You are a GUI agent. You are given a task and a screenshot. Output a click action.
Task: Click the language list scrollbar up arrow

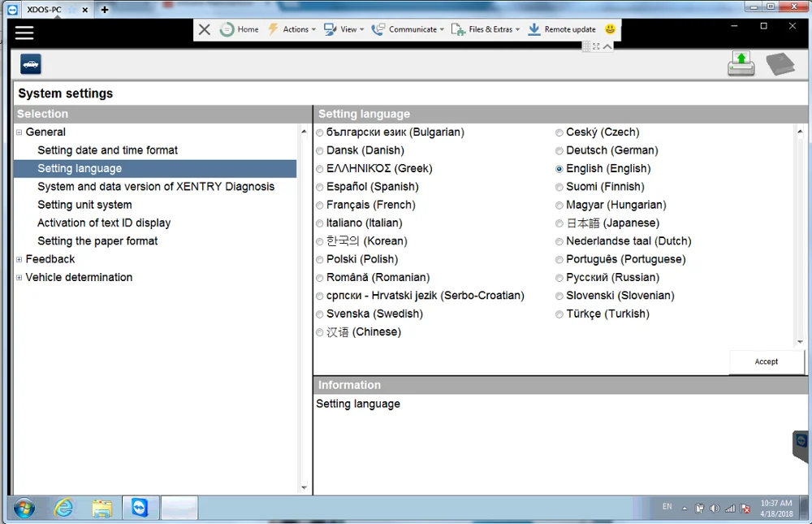(x=800, y=132)
